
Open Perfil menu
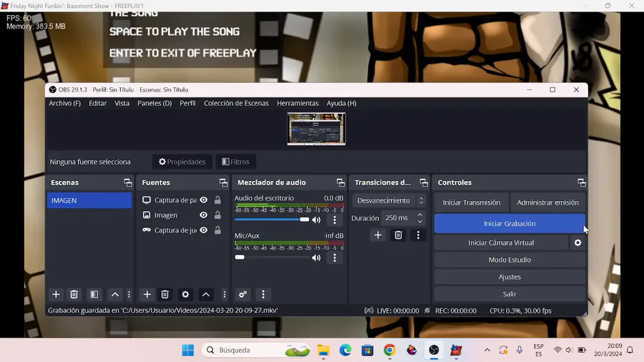click(187, 104)
